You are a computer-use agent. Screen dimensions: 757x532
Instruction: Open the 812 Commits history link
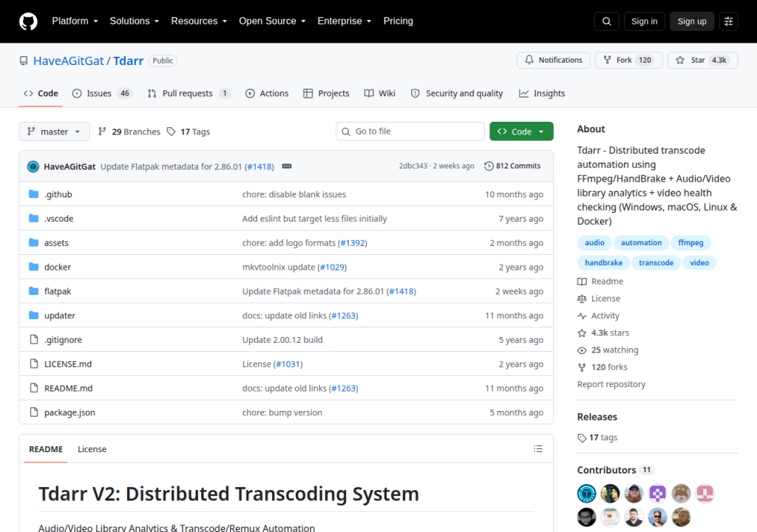512,166
